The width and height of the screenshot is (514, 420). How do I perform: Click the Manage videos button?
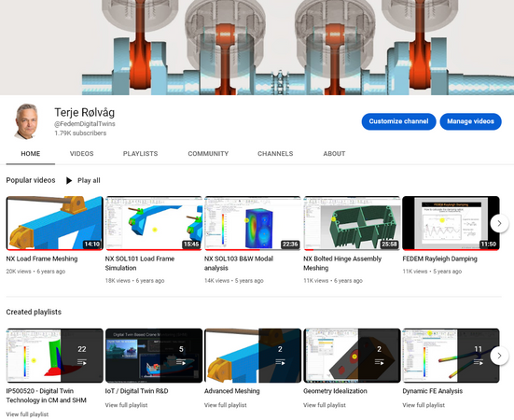[470, 121]
